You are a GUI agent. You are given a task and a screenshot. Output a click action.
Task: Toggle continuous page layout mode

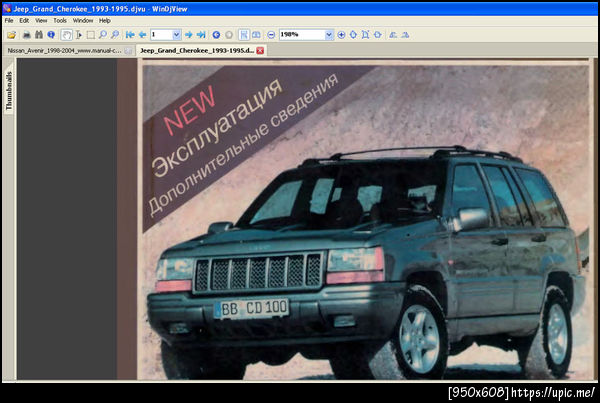coord(244,35)
